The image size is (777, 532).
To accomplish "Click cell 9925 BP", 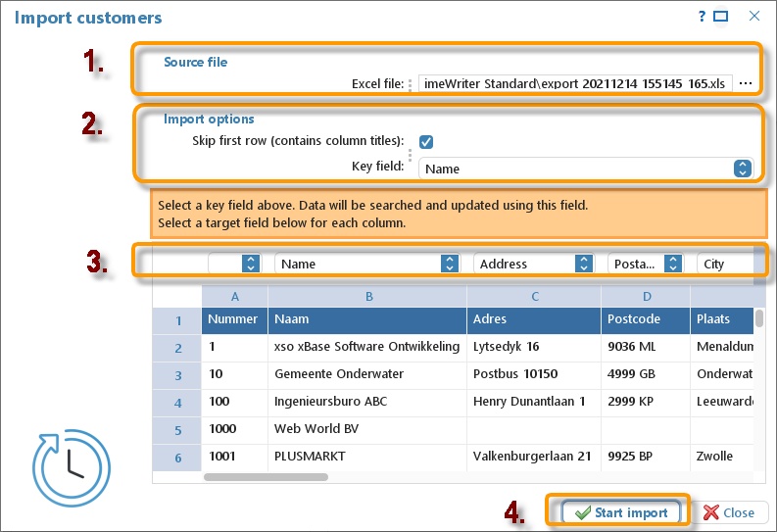I will pos(646,457).
